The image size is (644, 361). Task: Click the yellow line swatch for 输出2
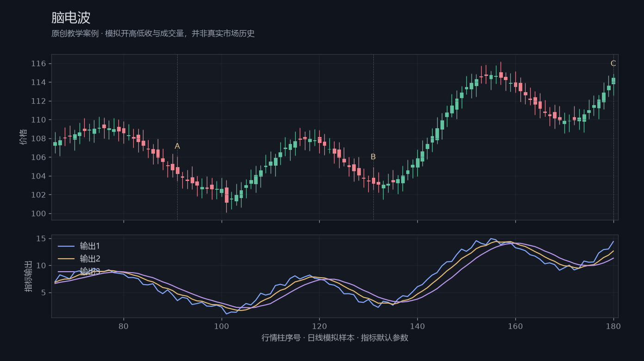66,259
